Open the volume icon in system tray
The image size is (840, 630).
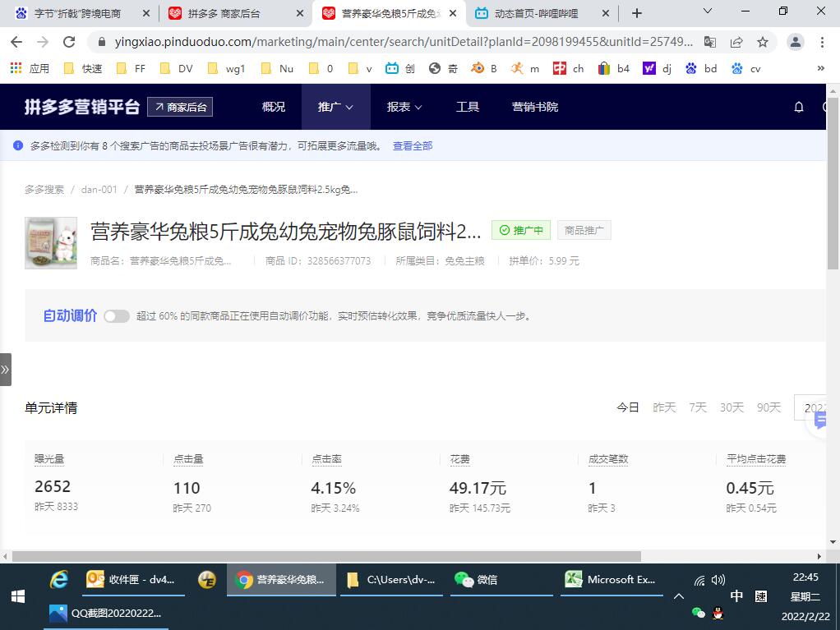pyautogui.click(x=718, y=580)
